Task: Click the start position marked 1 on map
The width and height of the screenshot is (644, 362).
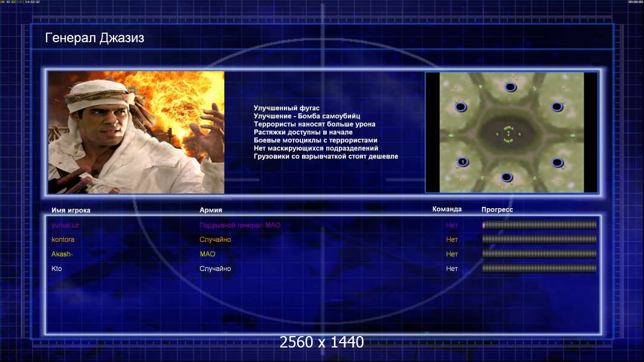Action: click(x=462, y=162)
